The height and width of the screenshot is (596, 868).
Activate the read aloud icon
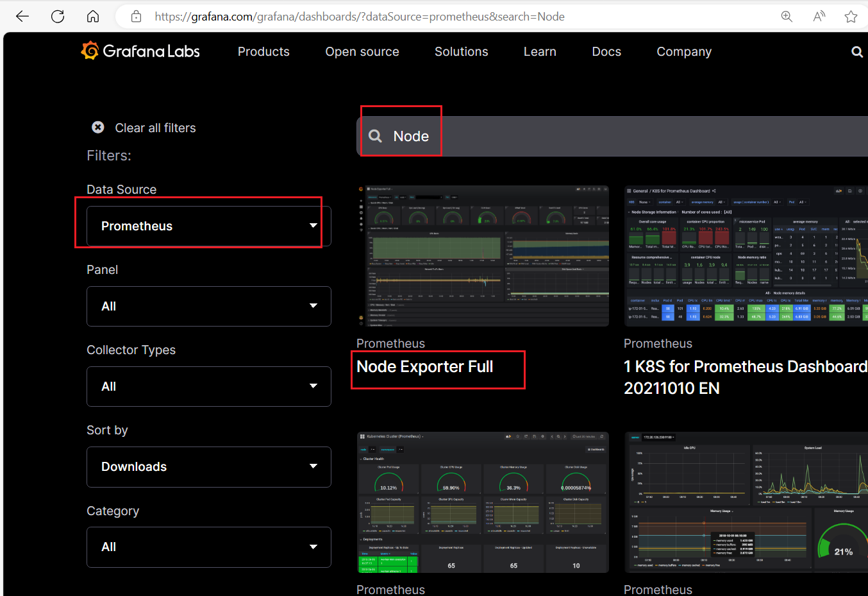point(819,17)
